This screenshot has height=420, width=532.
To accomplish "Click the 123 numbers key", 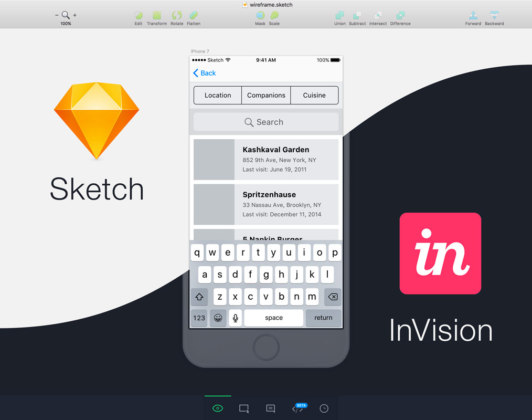I will pos(199,318).
